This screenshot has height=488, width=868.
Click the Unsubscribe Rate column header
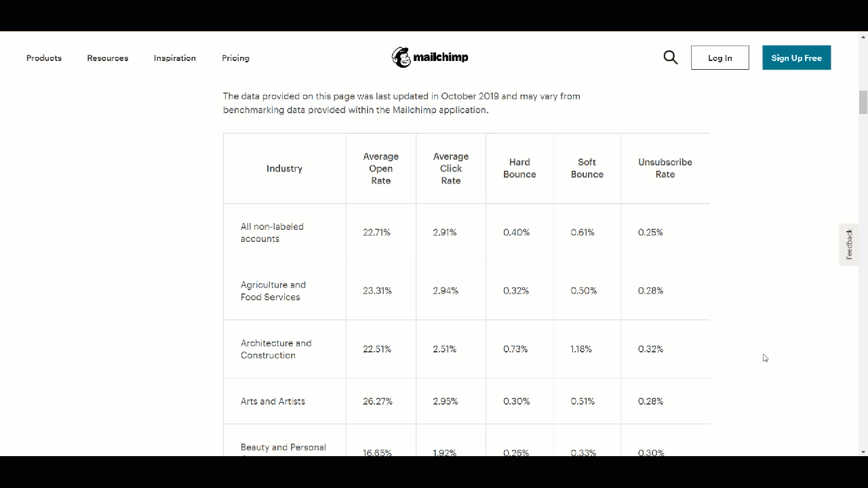pyautogui.click(x=665, y=168)
